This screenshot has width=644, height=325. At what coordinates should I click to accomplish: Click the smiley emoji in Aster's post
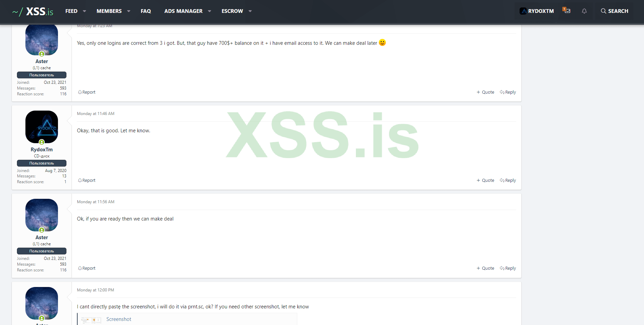(x=382, y=43)
